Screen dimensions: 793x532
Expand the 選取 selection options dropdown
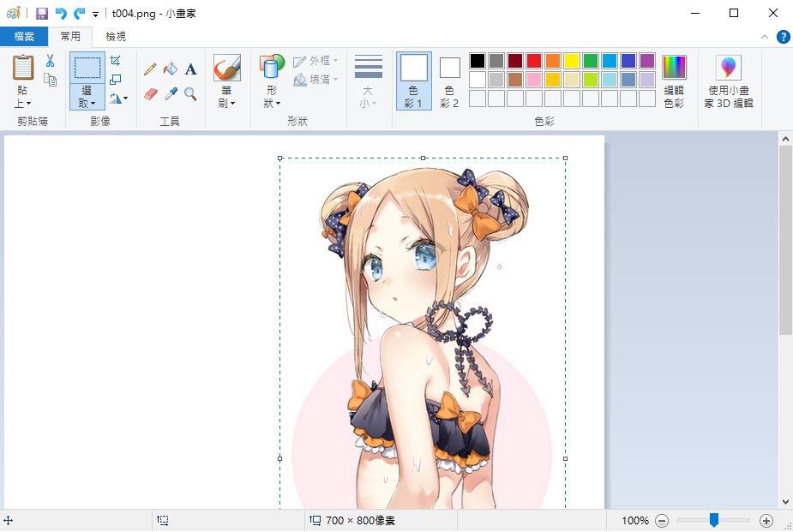87,97
